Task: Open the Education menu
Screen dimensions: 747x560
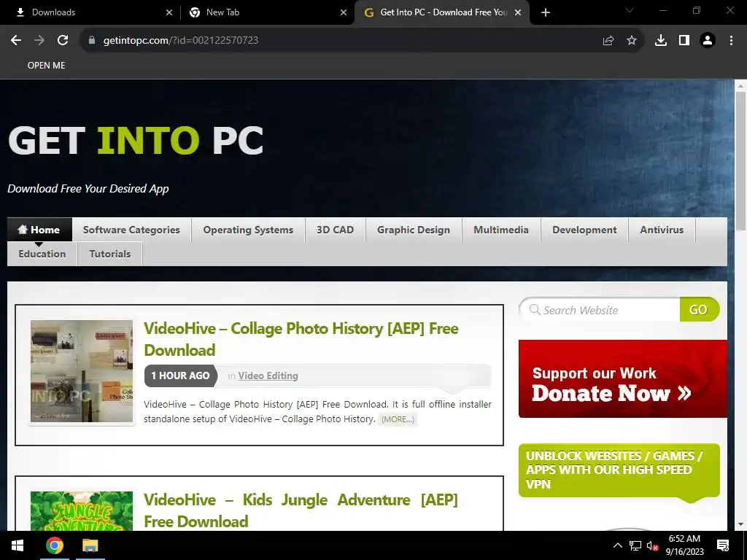Action: 42,254
